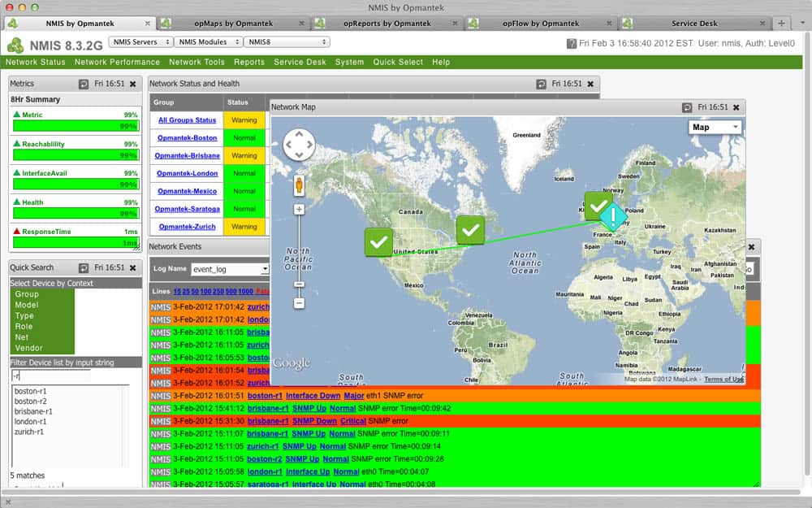
Task: Open the Map type dropdown
Action: [x=715, y=128]
